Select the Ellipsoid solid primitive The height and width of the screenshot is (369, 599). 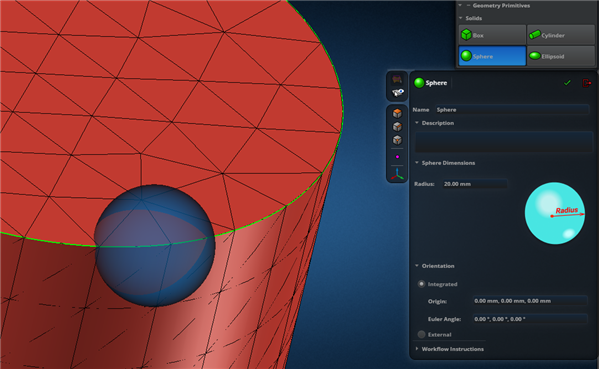[x=560, y=56]
